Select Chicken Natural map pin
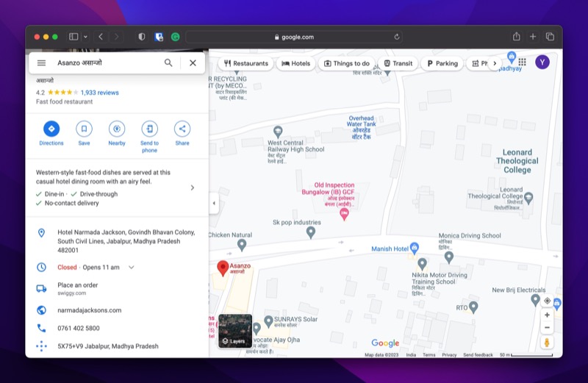 (x=242, y=246)
